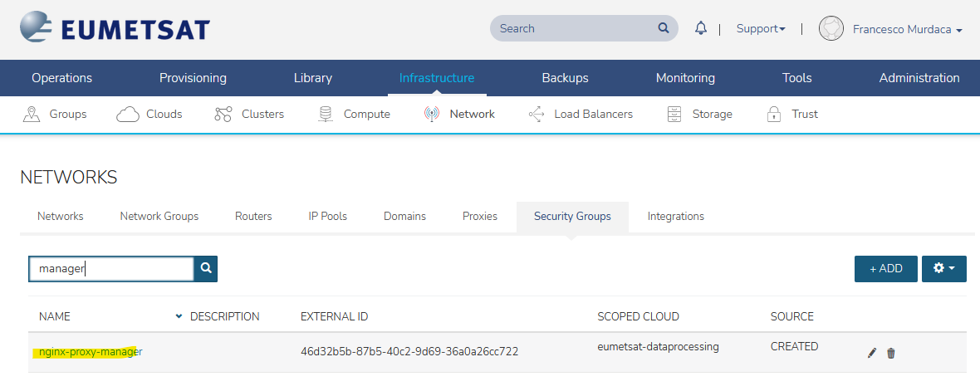Open Francesco Murdaca user menu
980x391 pixels.
[x=907, y=29]
